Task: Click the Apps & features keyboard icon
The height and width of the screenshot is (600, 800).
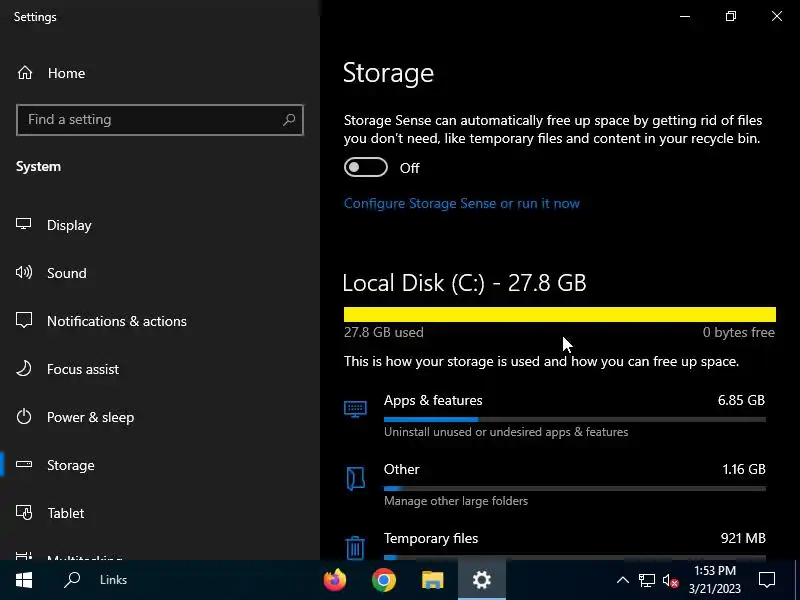Action: (355, 409)
